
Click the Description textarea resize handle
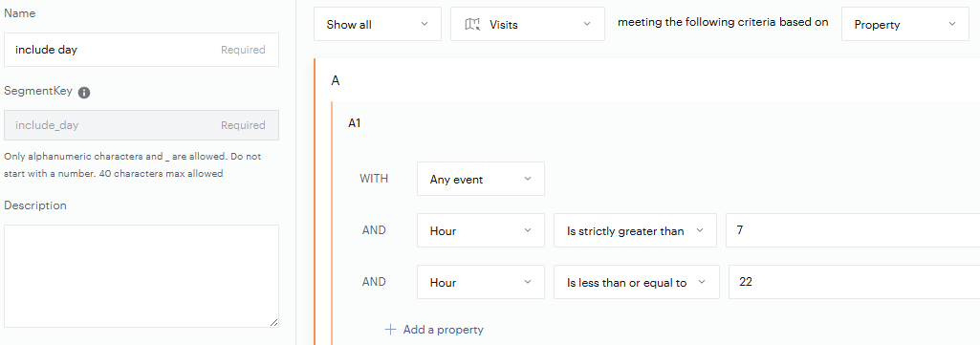273,322
